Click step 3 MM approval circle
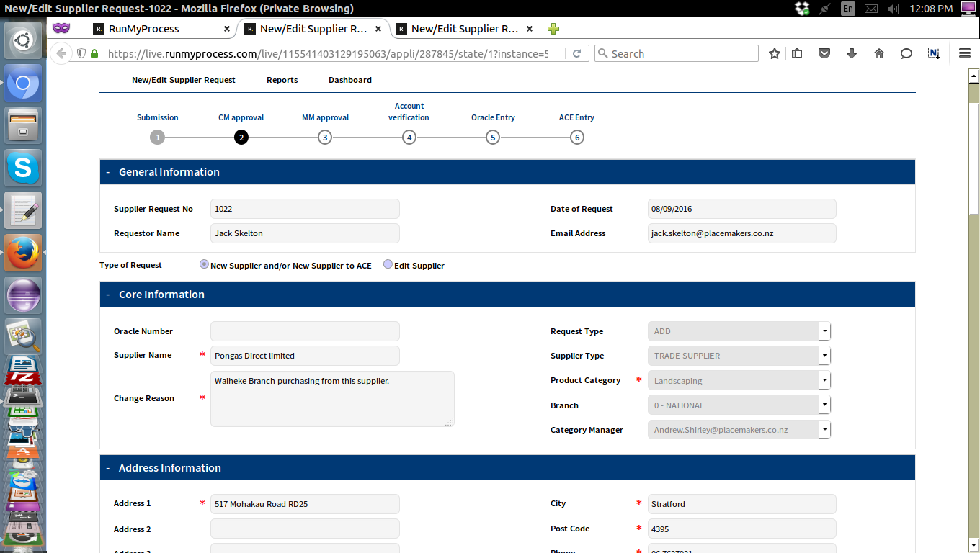Viewport: 980px width, 553px height. (x=325, y=138)
